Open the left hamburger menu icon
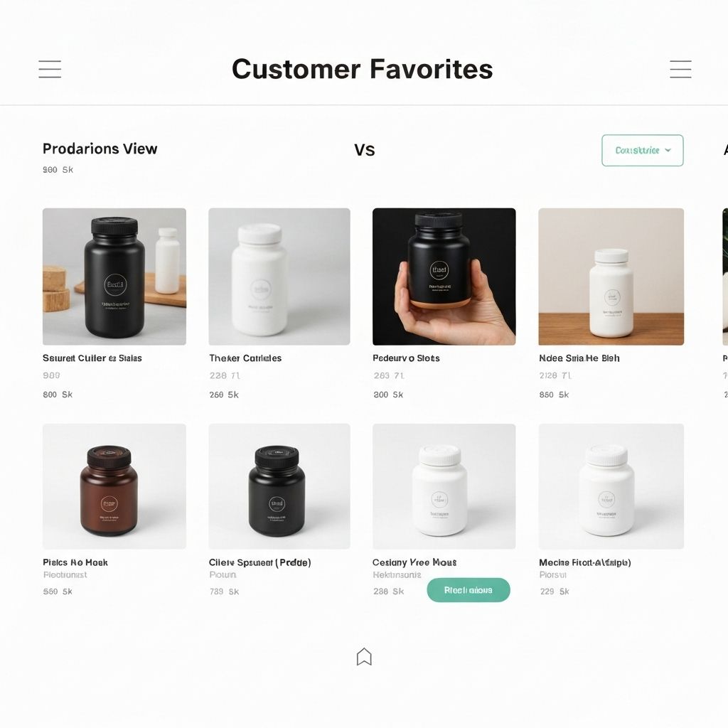The height and width of the screenshot is (728, 728). point(50,69)
